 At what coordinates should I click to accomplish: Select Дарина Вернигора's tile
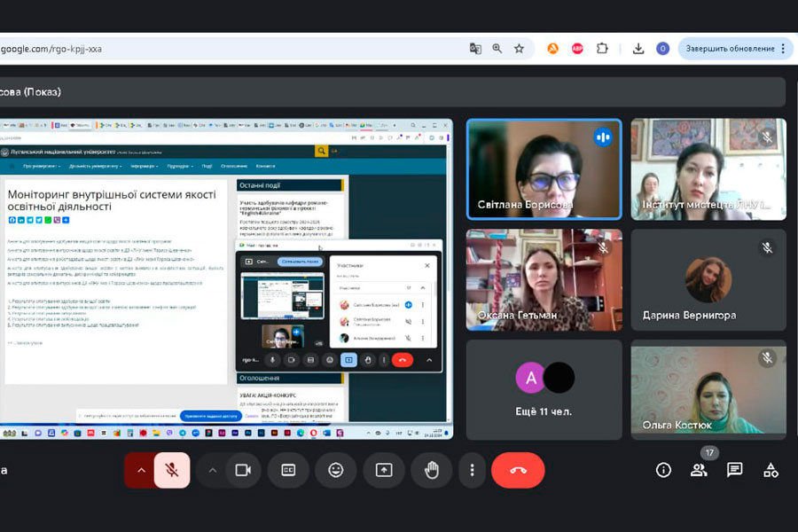708,279
